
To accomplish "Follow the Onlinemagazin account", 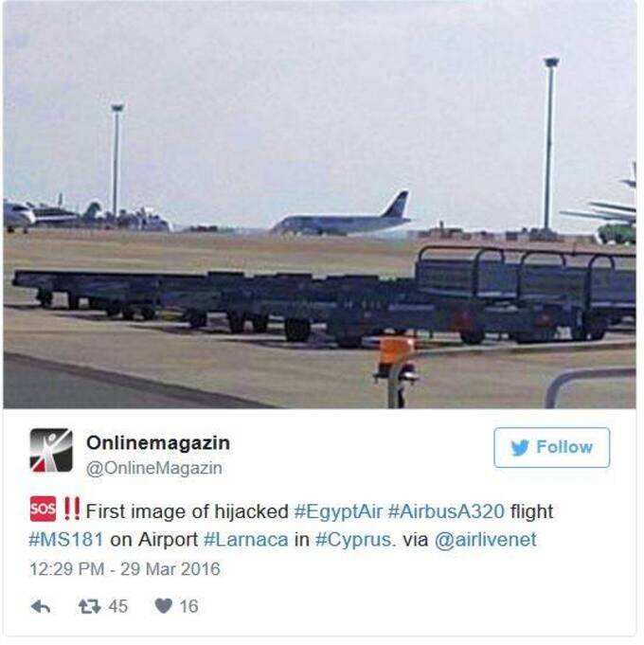I will pos(551,448).
